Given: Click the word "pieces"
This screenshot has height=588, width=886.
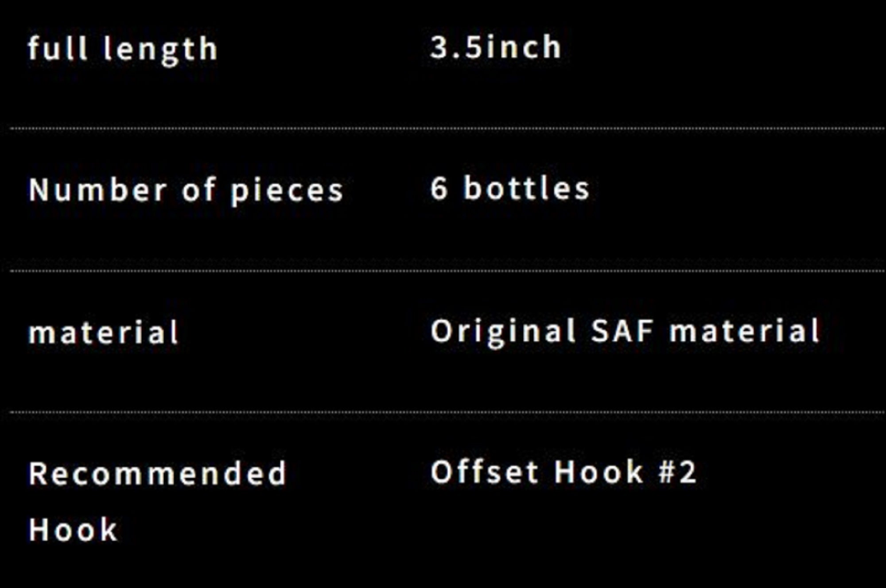Looking at the screenshot, I should tap(287, 191).
